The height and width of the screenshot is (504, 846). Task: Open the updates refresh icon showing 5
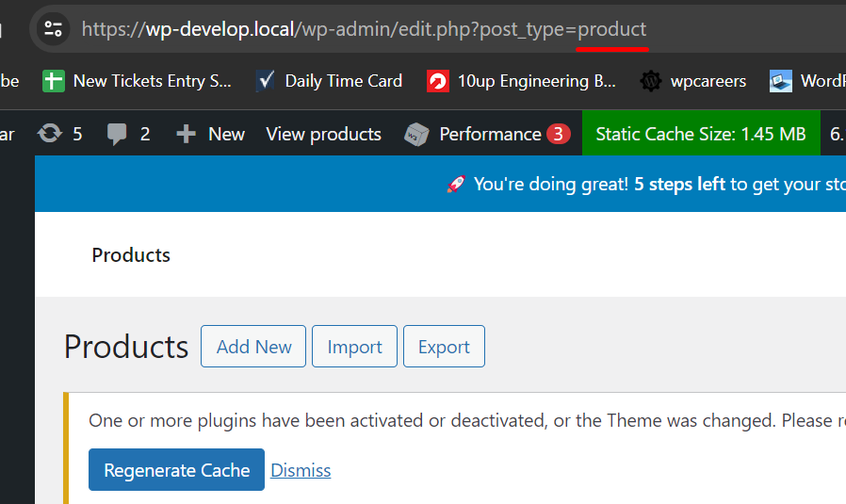point(50,133)
